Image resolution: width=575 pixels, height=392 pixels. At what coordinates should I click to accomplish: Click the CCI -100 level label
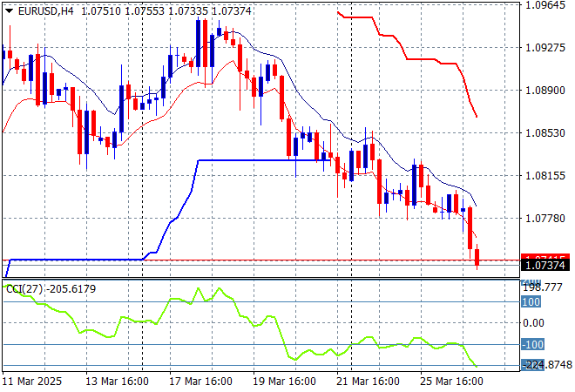click(x=532, y=345)
